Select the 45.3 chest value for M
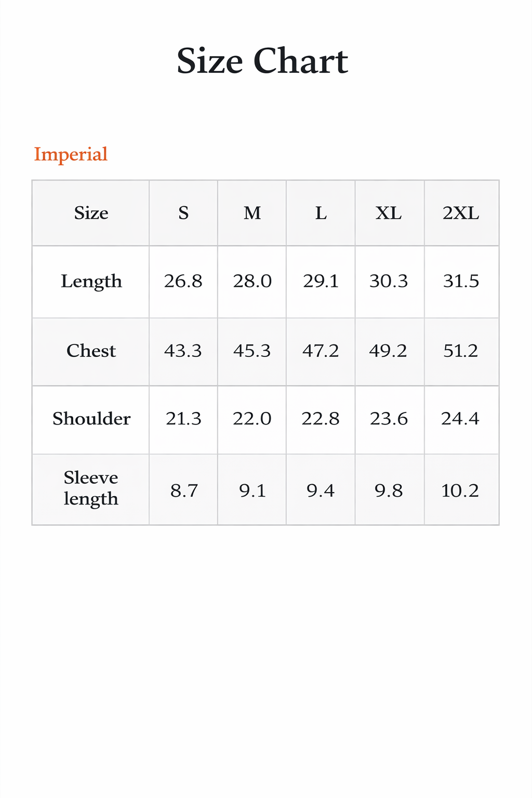The height and width of the screenshot is (798, 532). pyautogui.click(x=252, y=351)
